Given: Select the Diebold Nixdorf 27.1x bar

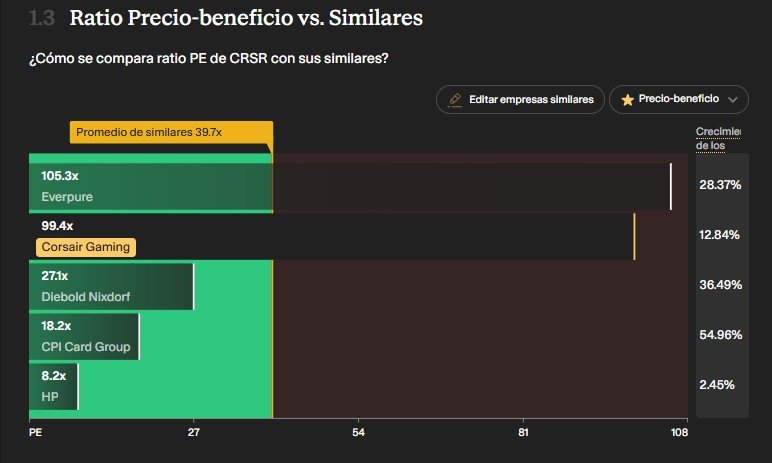Looking at the screenshot, I should tap(111, 287).
